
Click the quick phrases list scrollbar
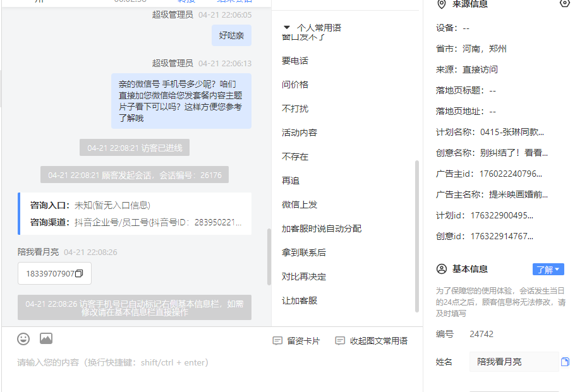coord(416,236)
